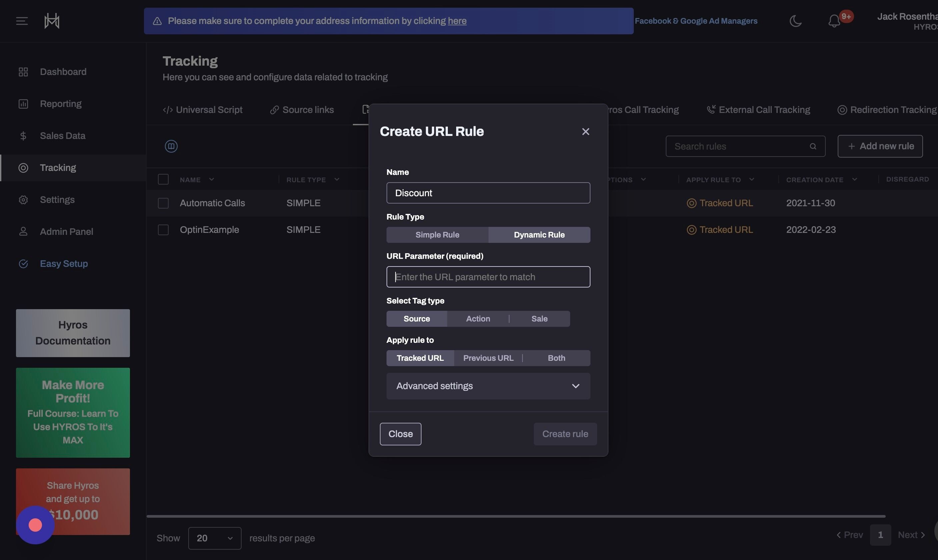This screenshot has width=938, height=560.
Task: Open the results per page dropdown
Action: click(214, 538)
